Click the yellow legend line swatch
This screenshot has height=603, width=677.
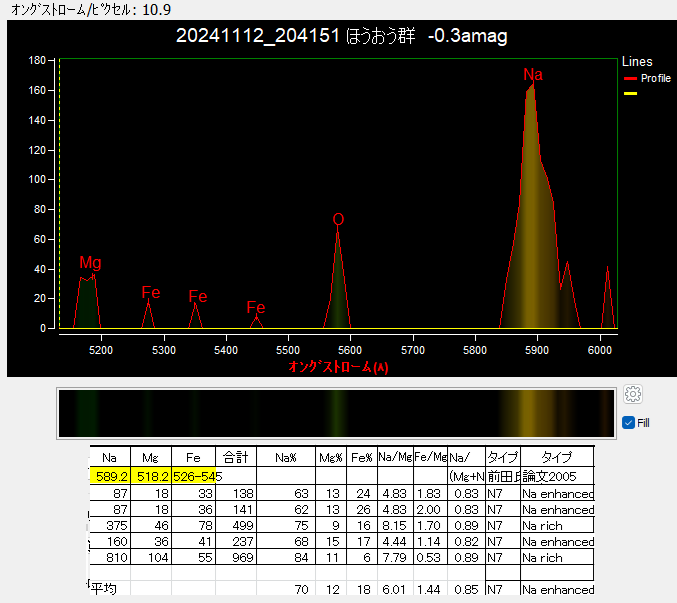click(630, 93)
